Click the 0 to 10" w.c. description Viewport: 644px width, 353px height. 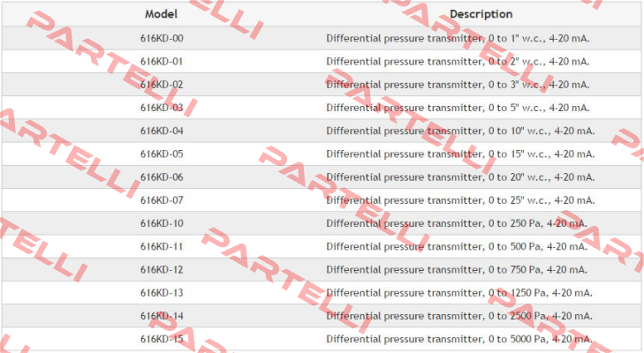[x=460, y=131]
